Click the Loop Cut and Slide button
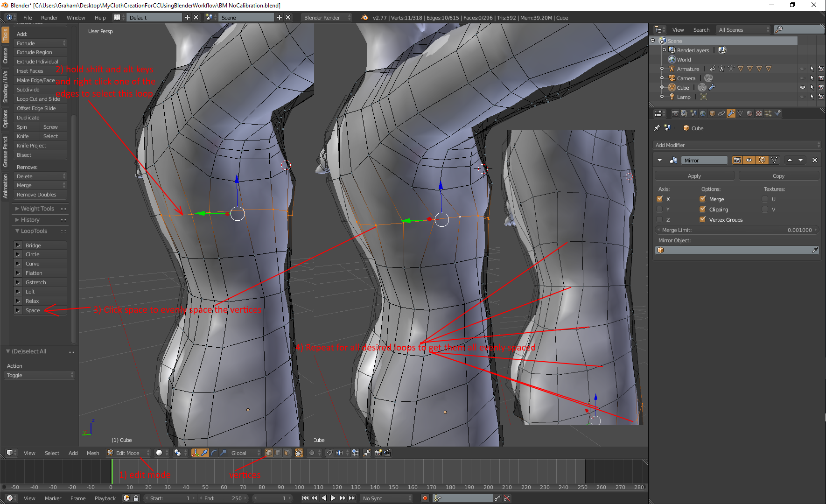The height and width of the screenshot is (504, 826). [40, 99]
